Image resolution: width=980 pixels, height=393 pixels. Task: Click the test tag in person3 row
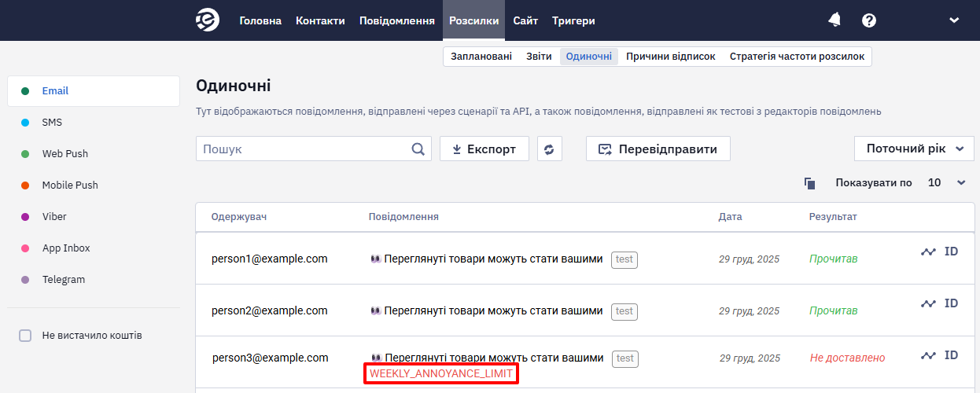[x=625, y=358]
